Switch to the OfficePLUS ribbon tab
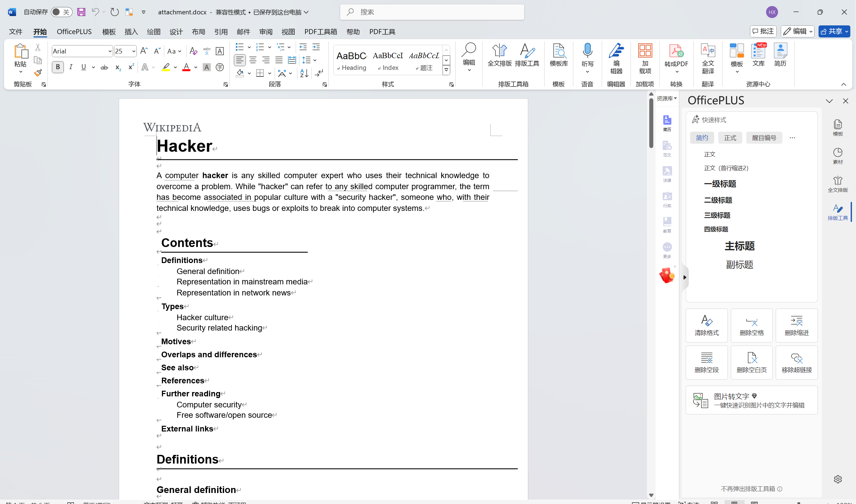The height and width of the screenshot is (504, 856). point(74,32)
